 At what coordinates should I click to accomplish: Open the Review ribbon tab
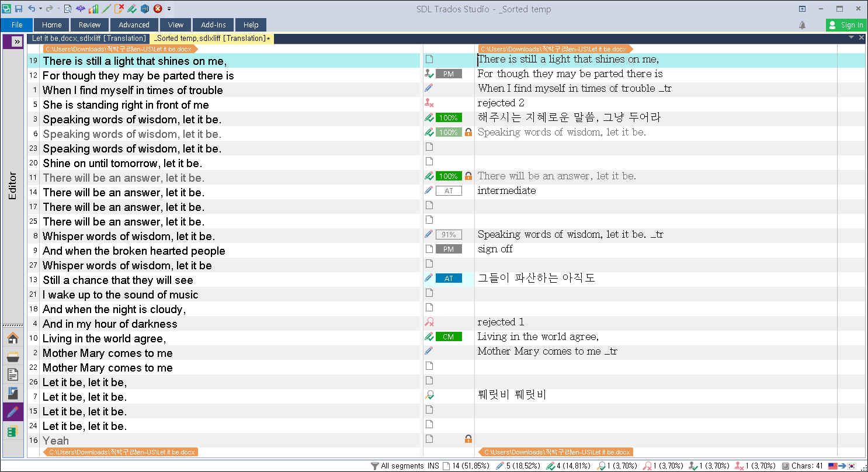tap(90, 25)
